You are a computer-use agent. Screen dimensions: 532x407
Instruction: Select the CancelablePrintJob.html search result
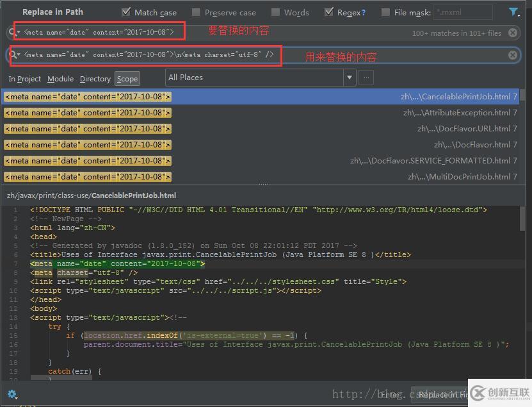click(x=256, y=96)
